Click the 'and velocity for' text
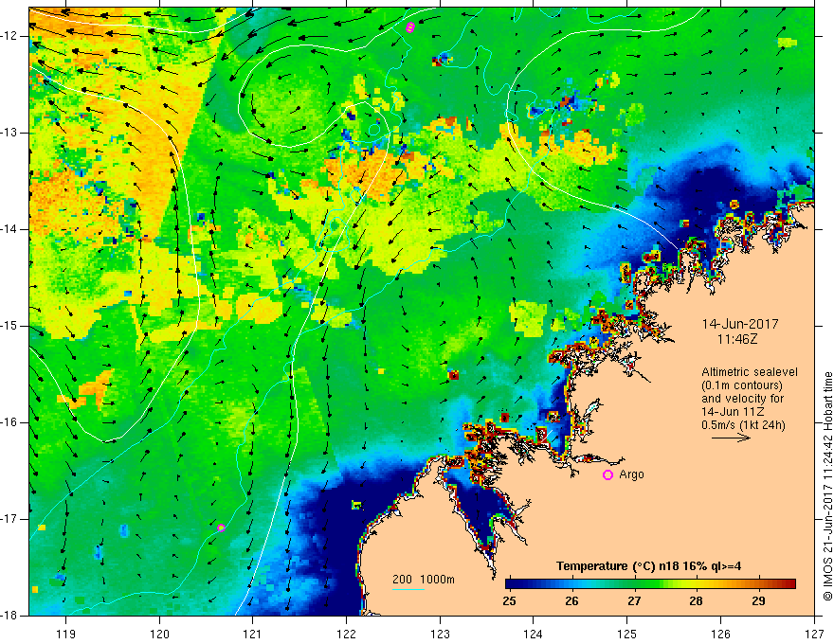Image resolution: width=834 pixels, height=644 pixels. 742,399
